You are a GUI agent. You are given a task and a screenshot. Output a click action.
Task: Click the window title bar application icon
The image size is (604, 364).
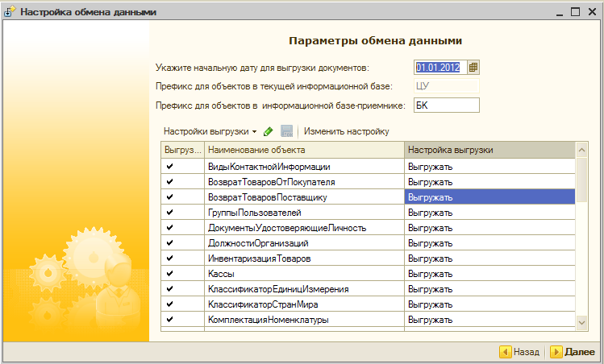[x=10, y=12]
